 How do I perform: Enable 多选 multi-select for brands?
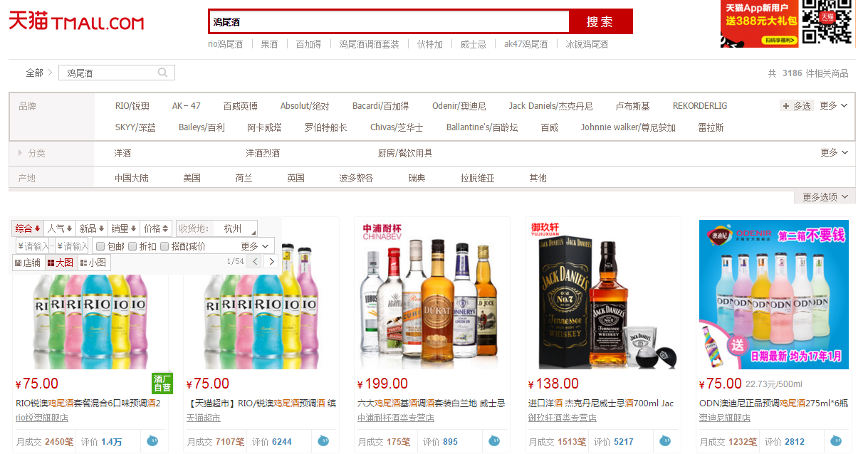(797, 106)
